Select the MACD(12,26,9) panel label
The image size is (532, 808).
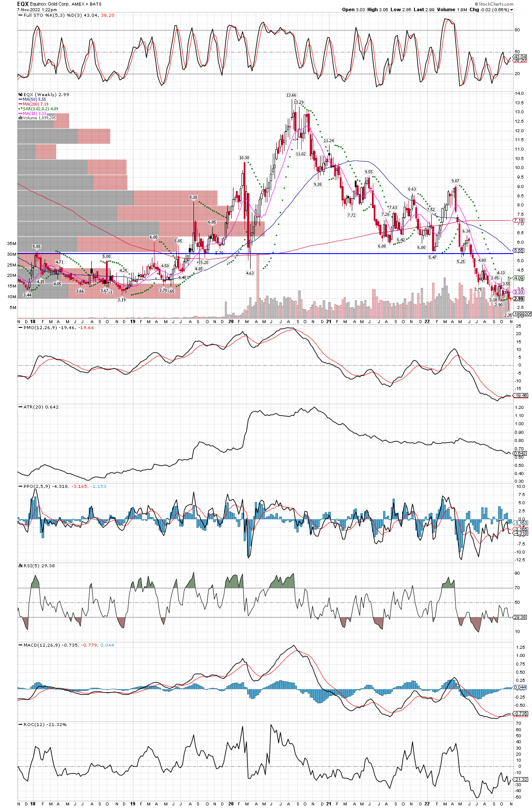click(69, 645)
